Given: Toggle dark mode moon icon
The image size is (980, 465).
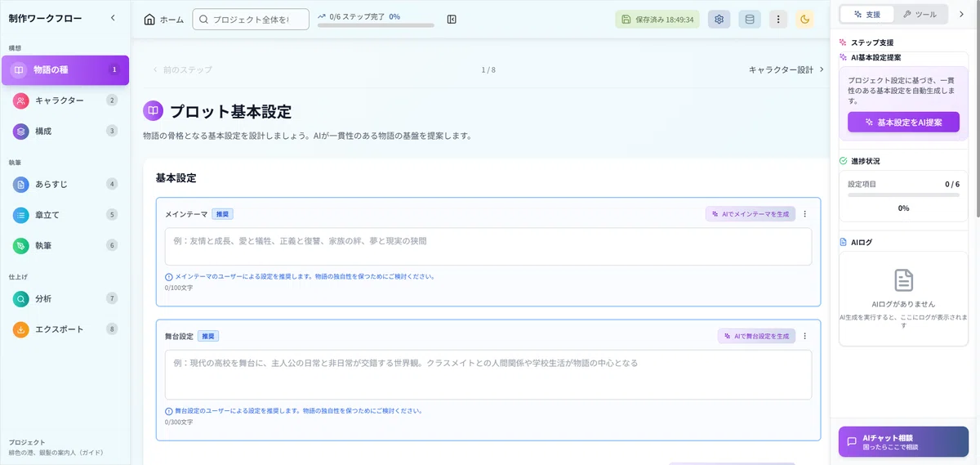Looking at the screenshot, I should 804,19.
